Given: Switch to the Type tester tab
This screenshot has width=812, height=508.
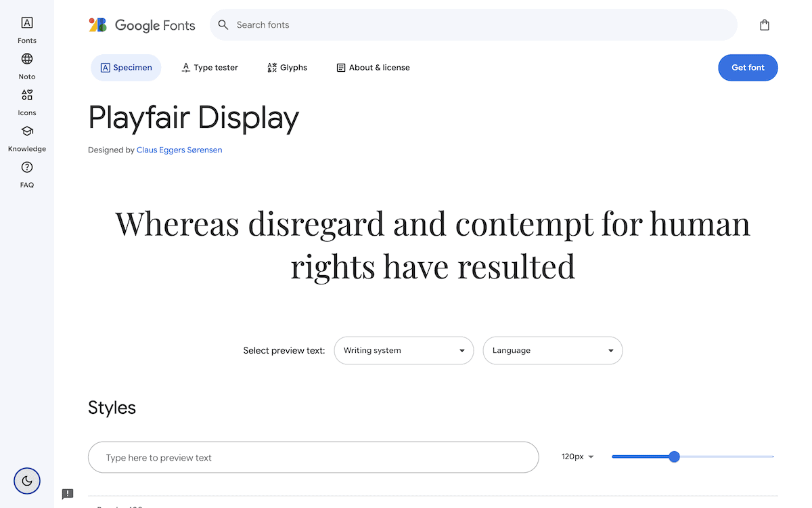Looking at the screenshot, I should (x=210, y=67).
